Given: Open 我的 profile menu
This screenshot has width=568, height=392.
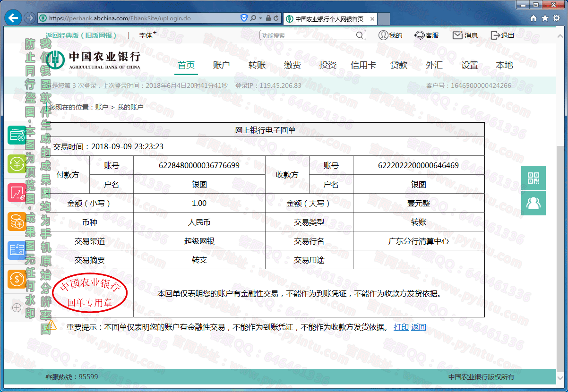Looking at the screenshot, I should (x=390, y=35).
